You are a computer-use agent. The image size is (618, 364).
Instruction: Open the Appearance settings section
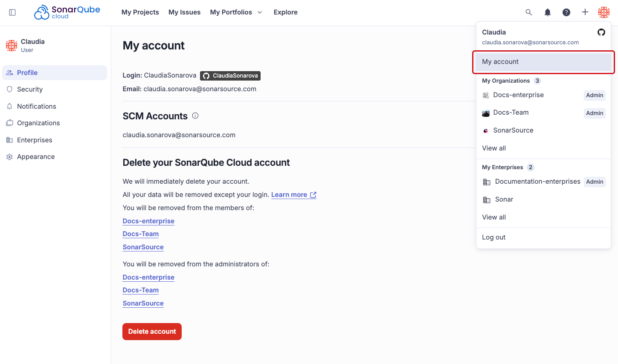[55, 157]
